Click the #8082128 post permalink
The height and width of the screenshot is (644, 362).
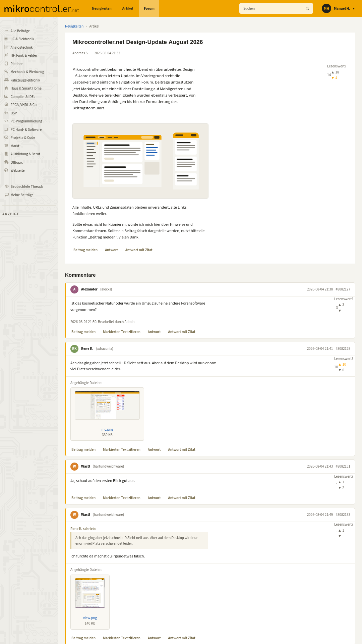pyautogui.click(x=343, y=348)
